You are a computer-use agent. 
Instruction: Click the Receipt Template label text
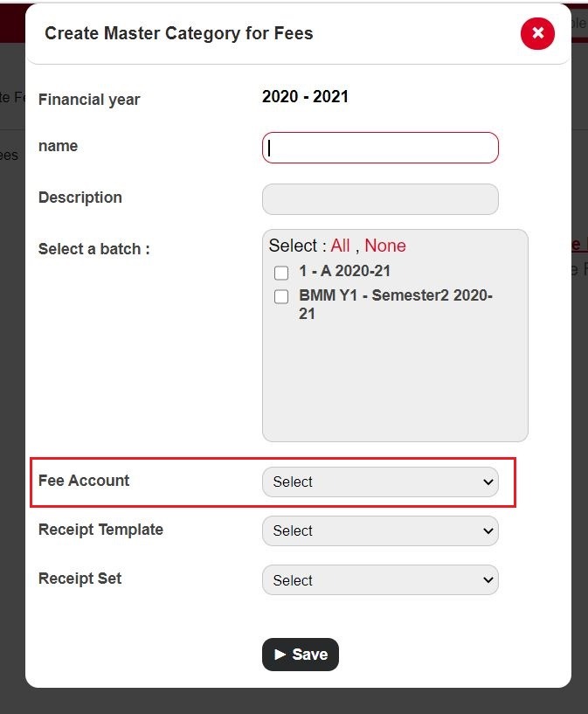[100, 530]
